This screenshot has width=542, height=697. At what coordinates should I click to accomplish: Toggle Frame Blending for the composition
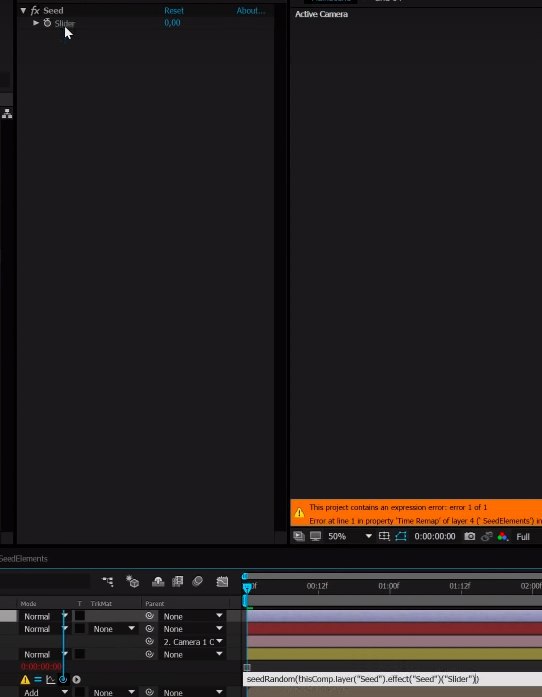178,581
